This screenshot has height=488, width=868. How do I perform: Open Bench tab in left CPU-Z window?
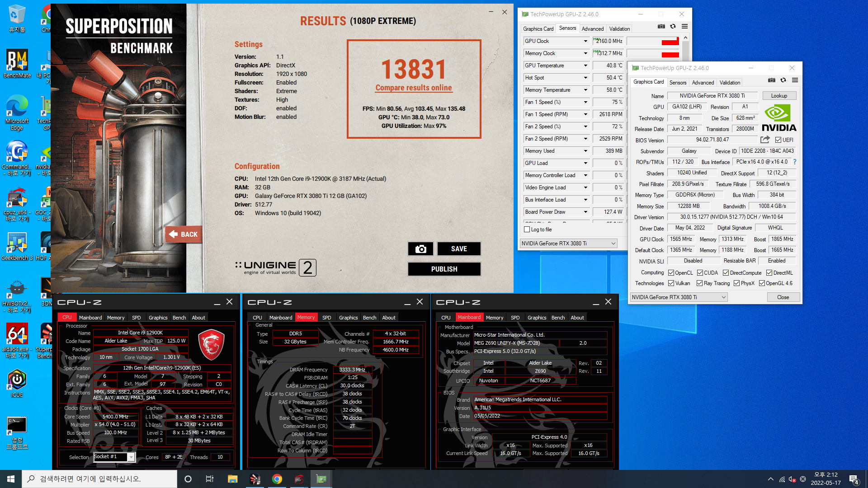point(179,318)
